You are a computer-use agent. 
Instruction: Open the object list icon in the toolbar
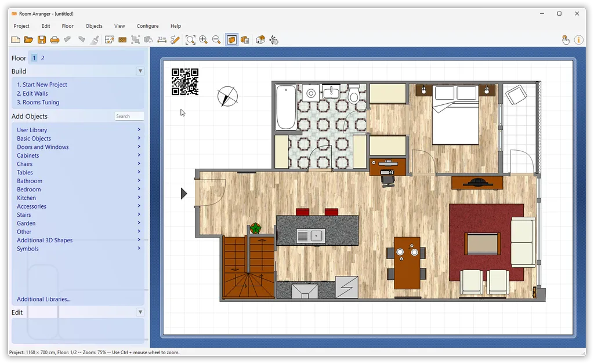pos(245,40)
